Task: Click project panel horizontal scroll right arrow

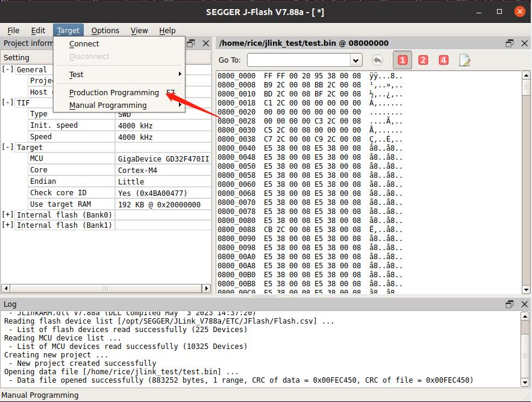Action: point(206,288)
